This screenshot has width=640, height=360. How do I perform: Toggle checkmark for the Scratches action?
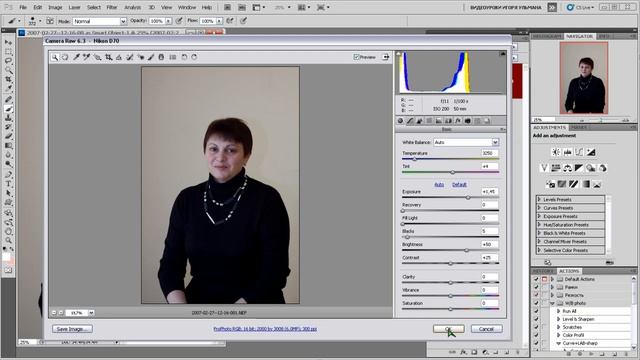536,327
